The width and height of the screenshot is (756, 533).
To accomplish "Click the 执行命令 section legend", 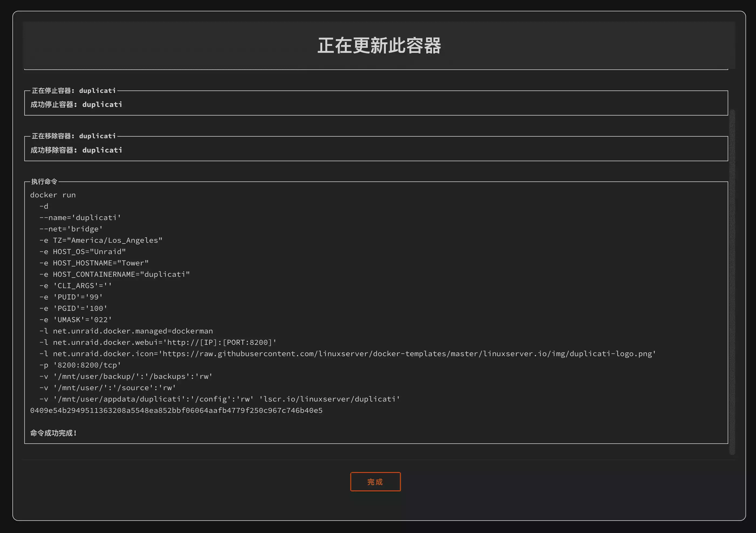I will 44,181.
